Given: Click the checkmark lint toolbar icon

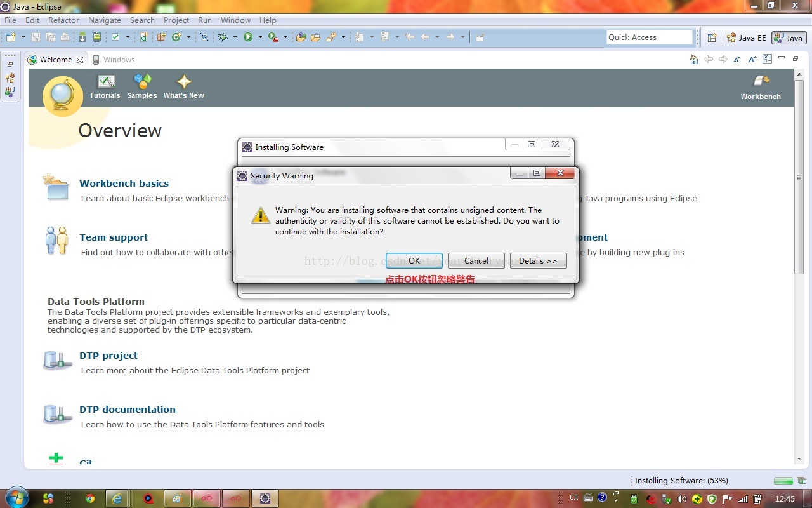Looking at the screenshot, I should (x=115, y=37).
